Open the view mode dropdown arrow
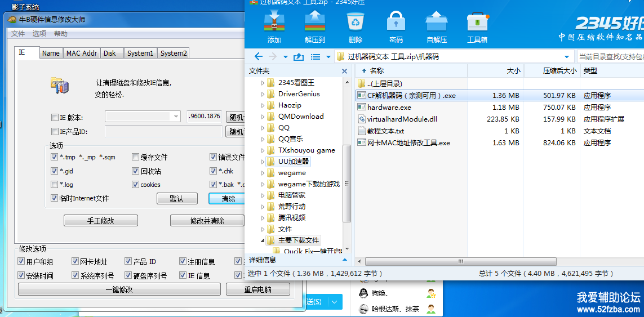 click(x=328, y=57)
